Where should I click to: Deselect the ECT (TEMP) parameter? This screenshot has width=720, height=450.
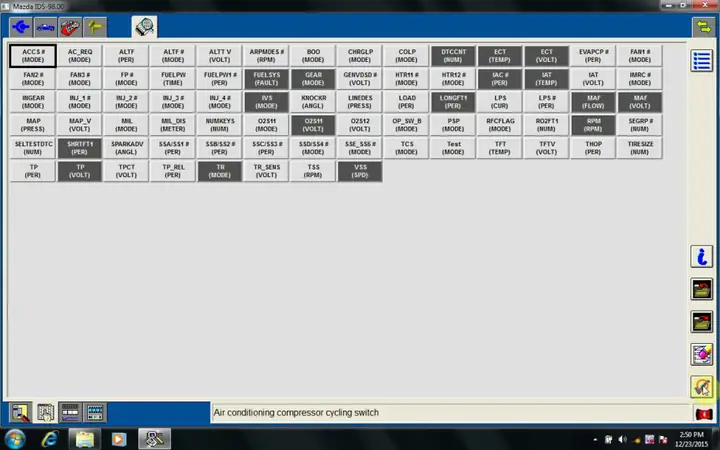click(x=500, y=55)
